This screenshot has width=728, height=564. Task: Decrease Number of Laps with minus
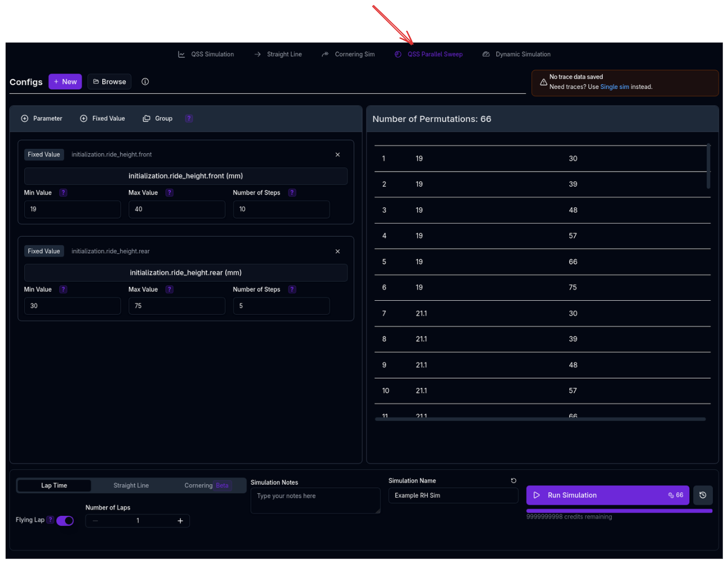tap(96, 521)
